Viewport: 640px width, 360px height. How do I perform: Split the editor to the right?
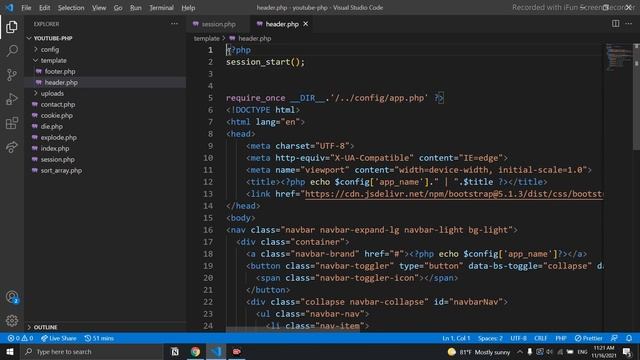(616, 24)
